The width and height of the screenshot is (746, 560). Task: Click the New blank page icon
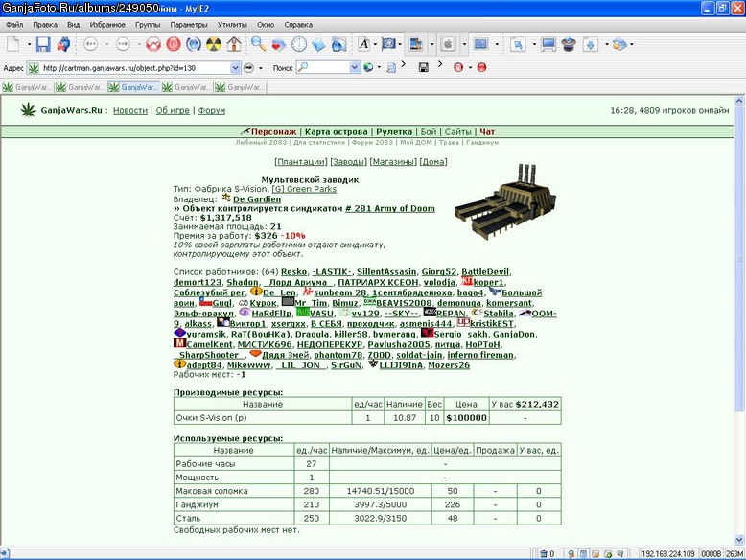coord(12,44)
